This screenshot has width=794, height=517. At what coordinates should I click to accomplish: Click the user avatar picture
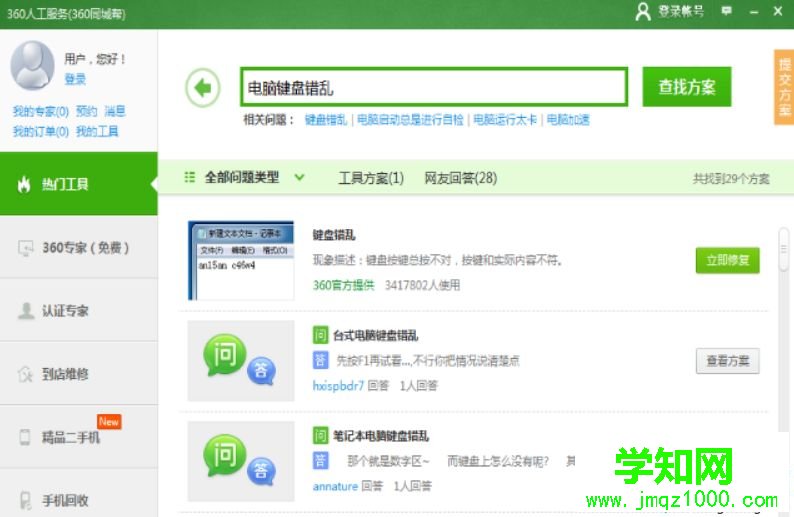click(x=32, y=65)
